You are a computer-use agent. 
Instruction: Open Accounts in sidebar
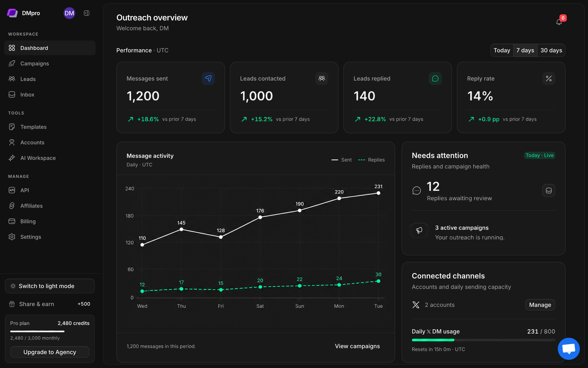point(50,143)
